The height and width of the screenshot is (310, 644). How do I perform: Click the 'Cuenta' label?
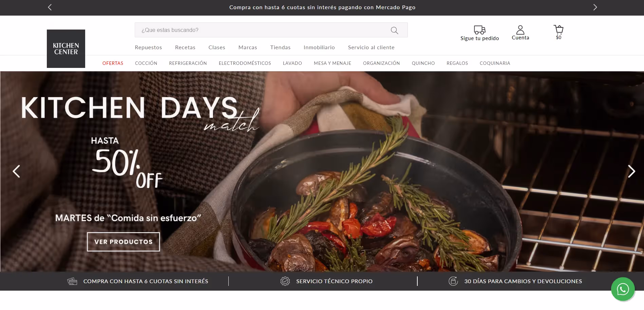520,38
